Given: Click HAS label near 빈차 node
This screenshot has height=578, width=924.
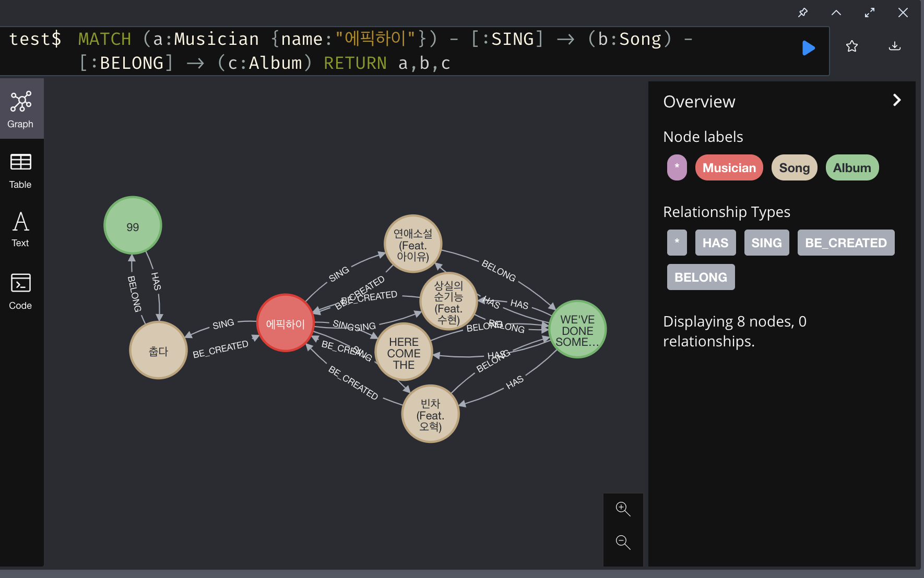Looking at the screenshot, I should coord(515,382).
